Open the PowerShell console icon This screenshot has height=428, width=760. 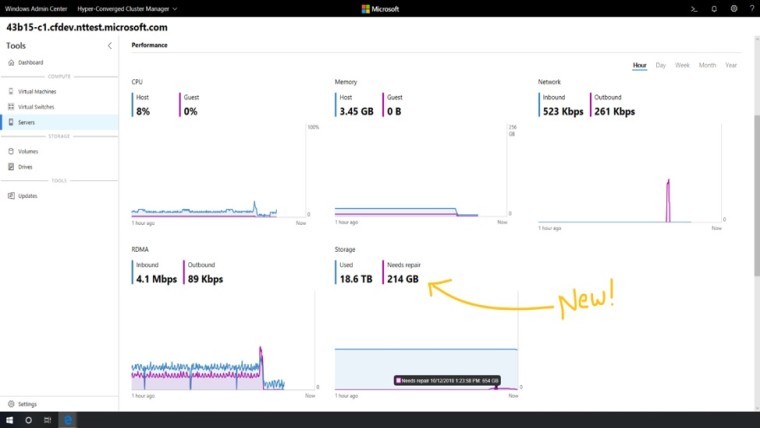[x=694, y=9]
